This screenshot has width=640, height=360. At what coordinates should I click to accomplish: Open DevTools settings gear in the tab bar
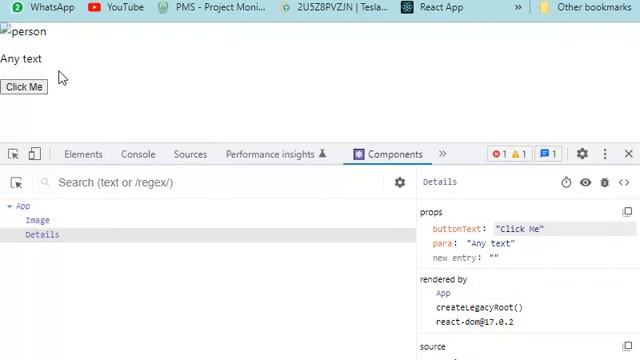click(582, 154)
